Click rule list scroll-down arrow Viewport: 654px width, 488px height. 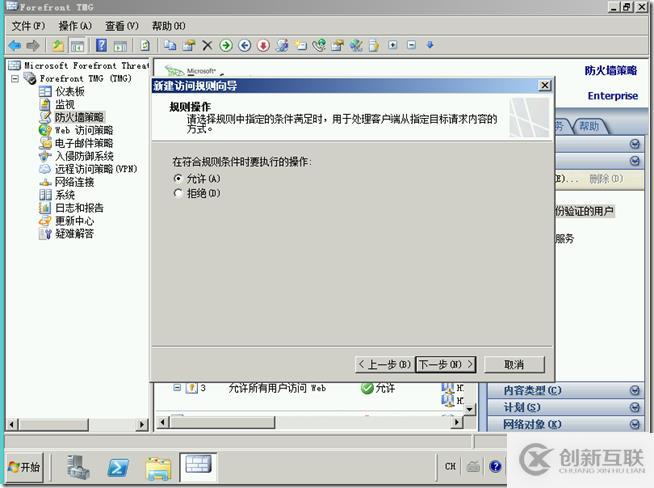[x=470, y=409]
